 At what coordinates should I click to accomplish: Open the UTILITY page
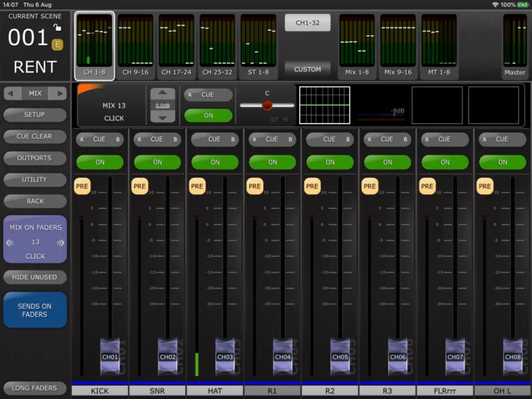coord(35,180)
